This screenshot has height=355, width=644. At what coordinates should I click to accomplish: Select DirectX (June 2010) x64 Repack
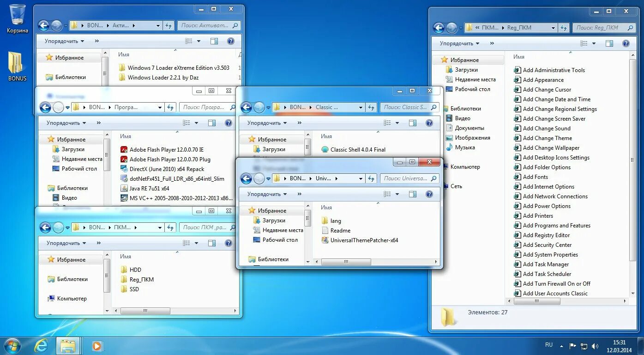(x=162, y=169)
